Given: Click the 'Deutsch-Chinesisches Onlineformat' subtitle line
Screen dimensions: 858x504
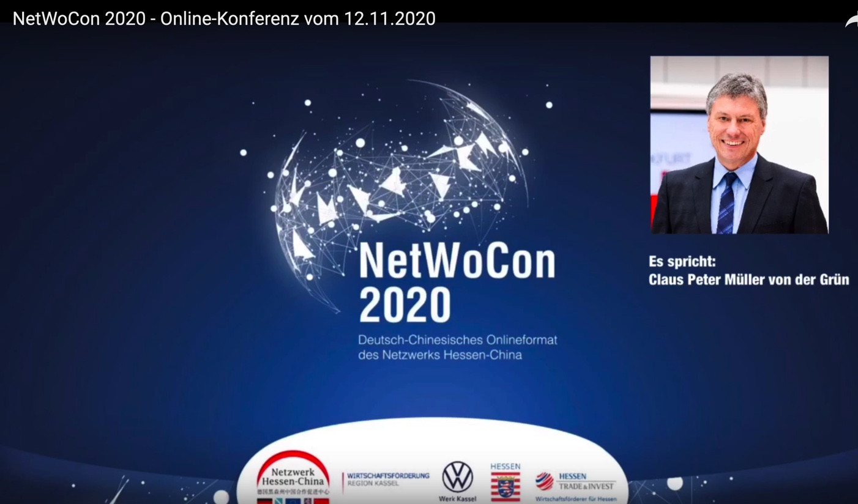Looking at the screenshot, I should 457,340.
